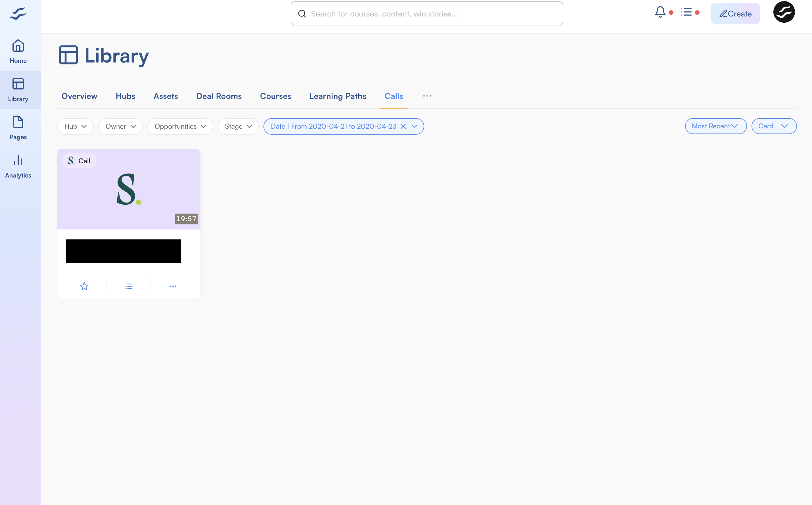Click the logo at top-left
Image resolution: width=812 pixels, height=505 pixels.
(x=18, y=14)
